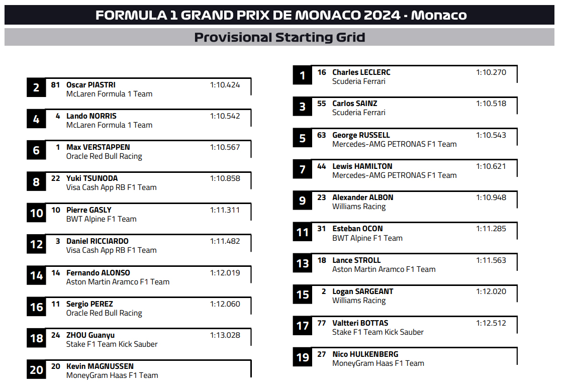The width and height of the screenshot is (564, 392).
Task: Click Alexander ALBON driver name
Action: click(x=362, y=198)
